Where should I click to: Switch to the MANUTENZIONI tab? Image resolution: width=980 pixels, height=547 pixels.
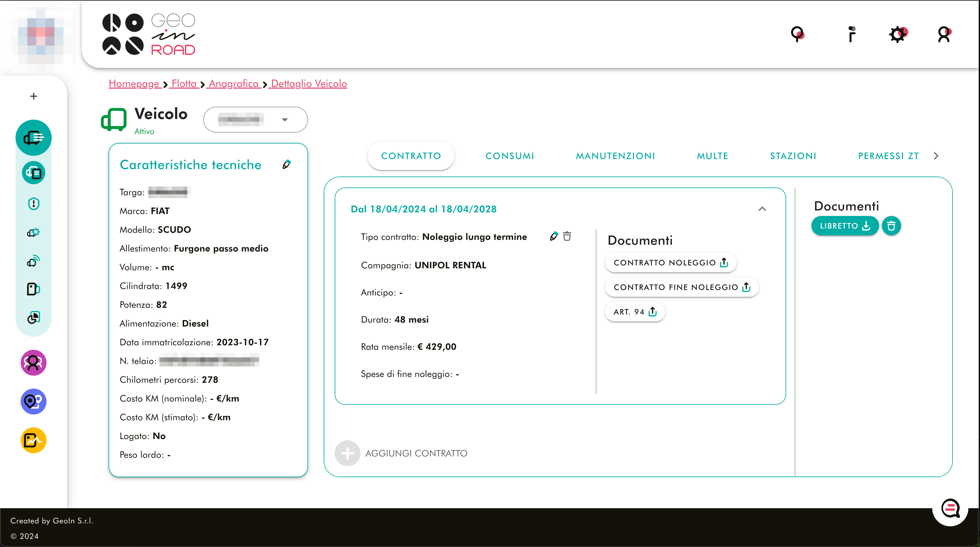click(x=615, y=156)
